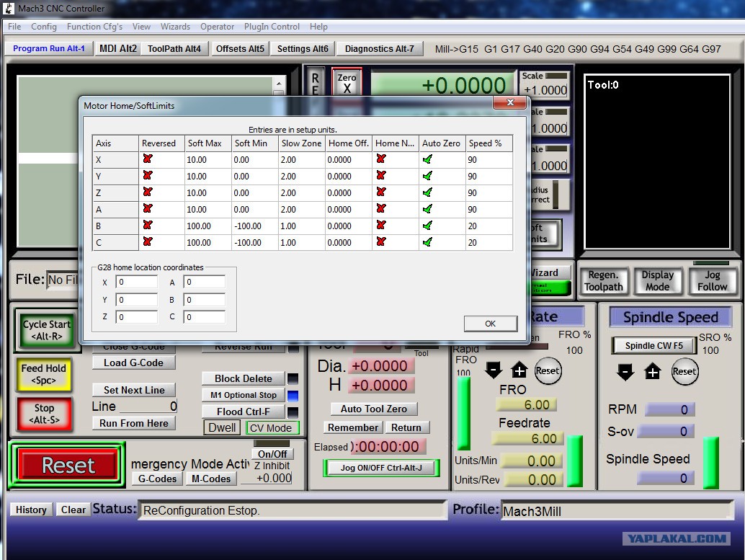Toggle Home Neg red X for Z axis
The image size is (745, 560).
tap(381, 192)
